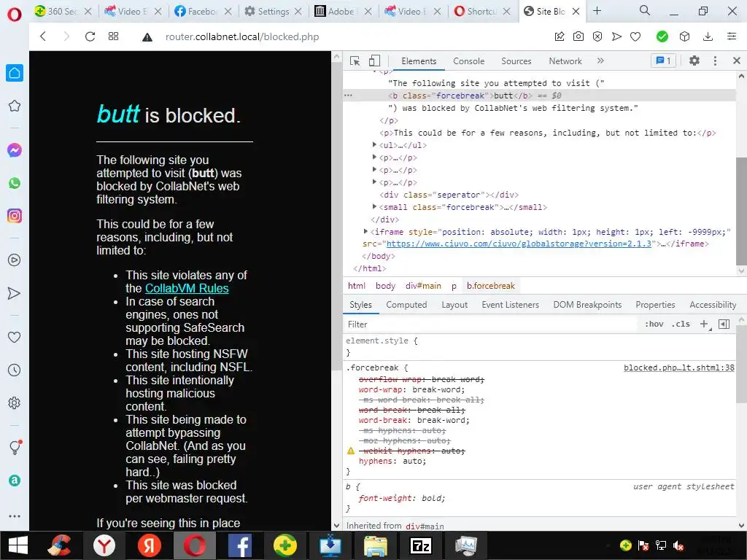
Task: Open sidebar heart Pinboards icon
Action: [x=15, y=337]
